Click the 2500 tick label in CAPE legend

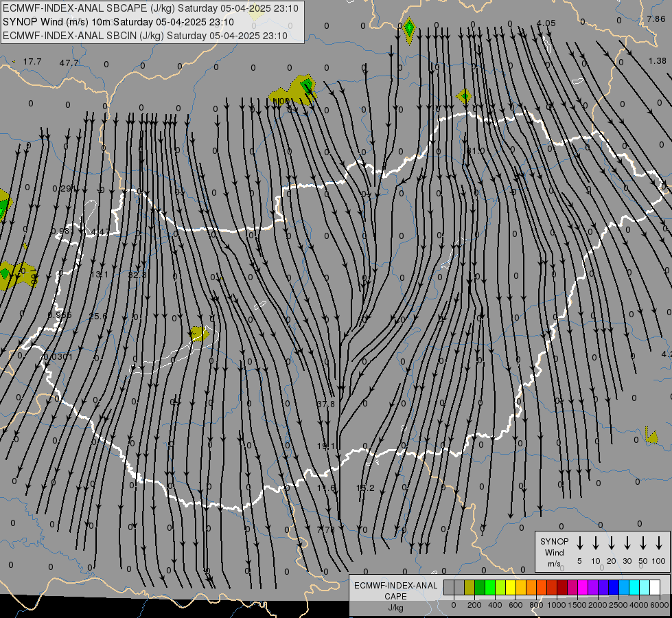tap(618, 605)
